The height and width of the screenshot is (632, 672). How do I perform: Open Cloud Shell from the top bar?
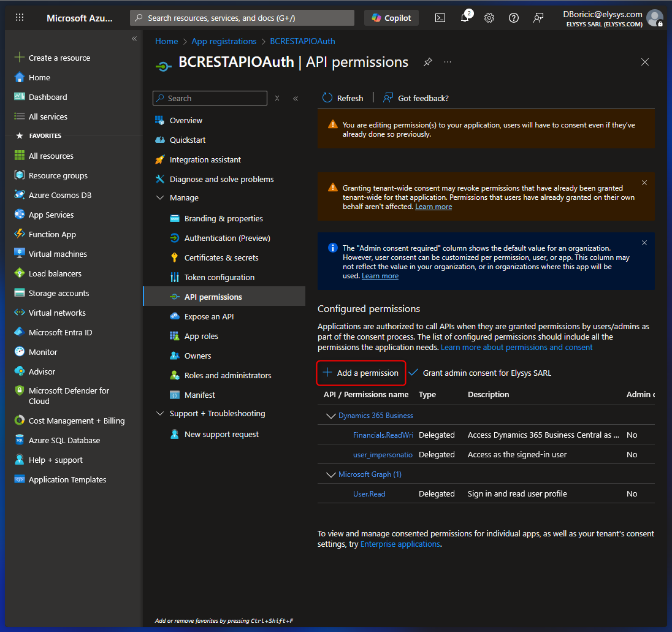point(440,18)
